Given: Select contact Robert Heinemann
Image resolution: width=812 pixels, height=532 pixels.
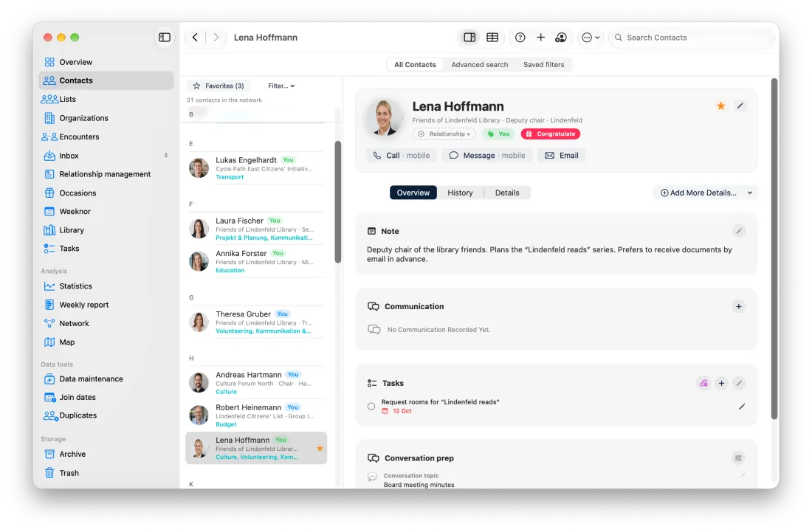Looking at the screenshot, I should click(256, 415).
